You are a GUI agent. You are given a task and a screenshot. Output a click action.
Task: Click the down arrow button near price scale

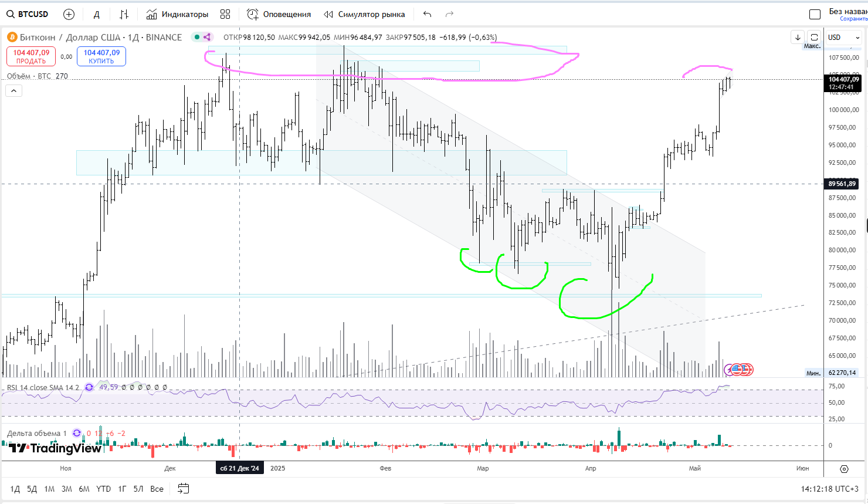[798, 37]
